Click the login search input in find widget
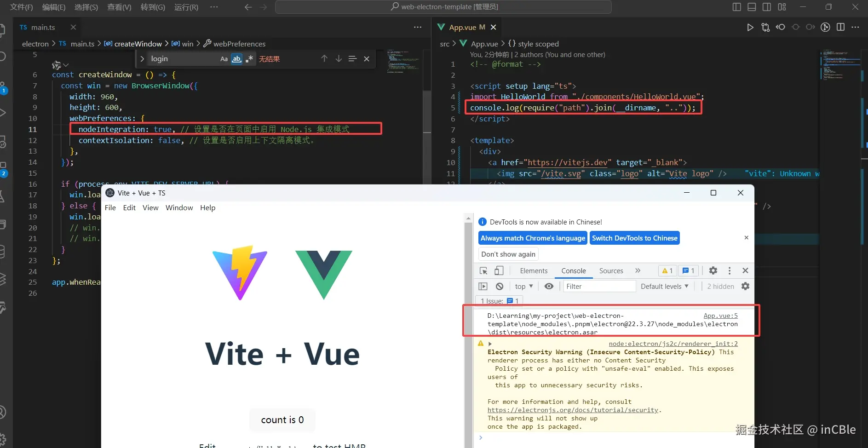This screenshot has width=868, height=448. pyautogui.click(x=183, y=59)
